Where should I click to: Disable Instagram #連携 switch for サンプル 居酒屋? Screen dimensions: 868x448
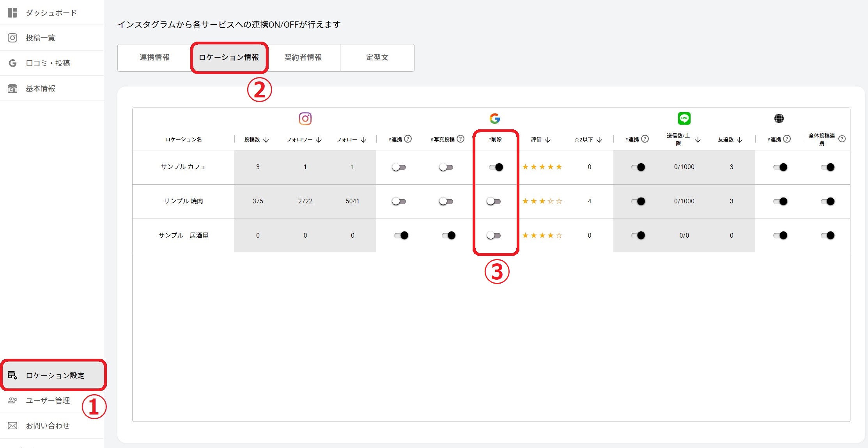[x=401, y=235]
